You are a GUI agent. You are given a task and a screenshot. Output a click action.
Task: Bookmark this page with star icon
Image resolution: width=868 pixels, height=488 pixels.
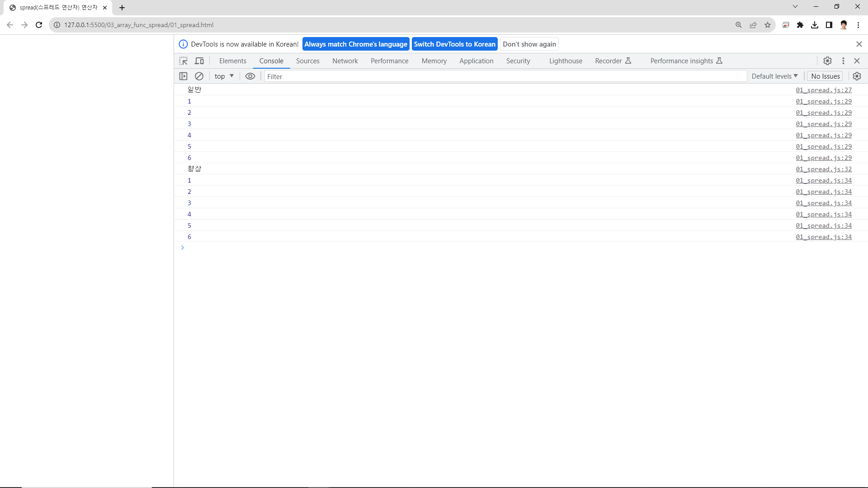(768, 25)
